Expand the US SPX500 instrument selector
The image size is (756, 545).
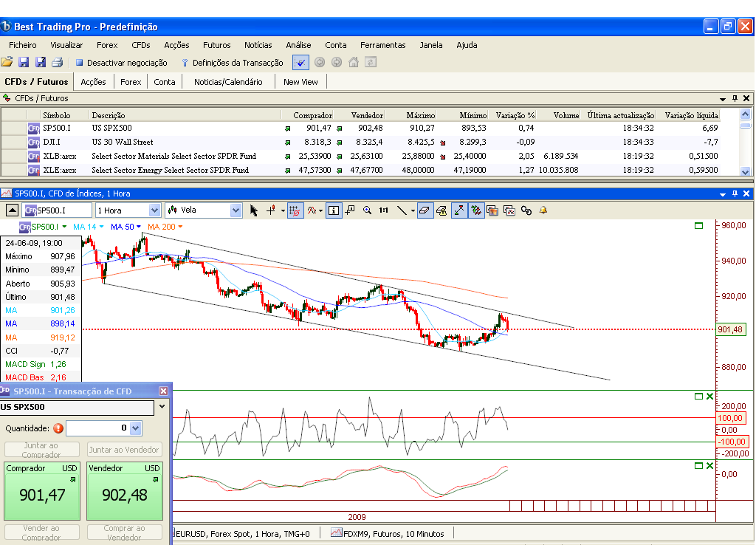162,407
